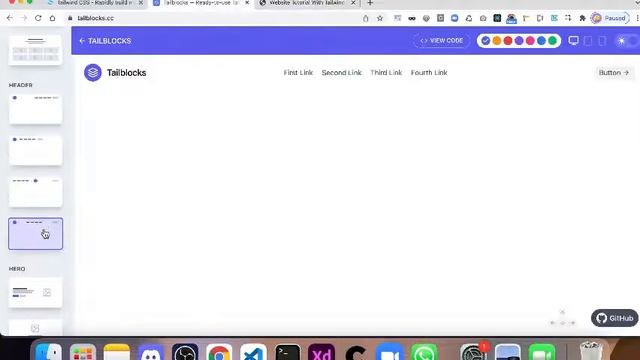This screenshot has height=360, width=640.
Task: Select the first hero block thumbnail
Action: [36, 293]
